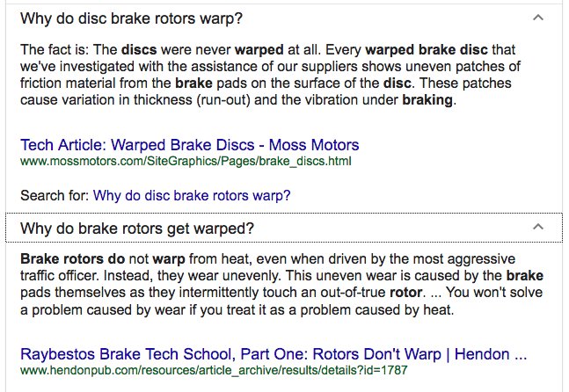This screenshot has height=392, width=569.
Task: Click the Raybestos answer paragraph
Action: tap(281, 284)
